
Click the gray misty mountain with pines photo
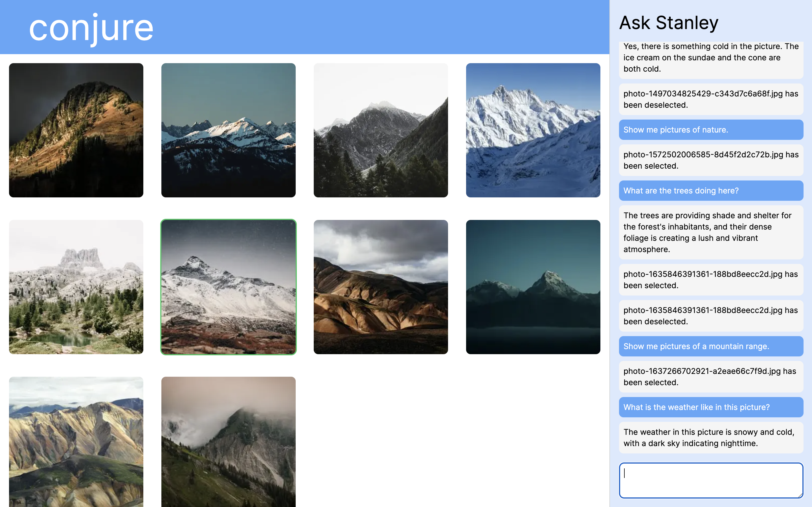tap(381, 130)
